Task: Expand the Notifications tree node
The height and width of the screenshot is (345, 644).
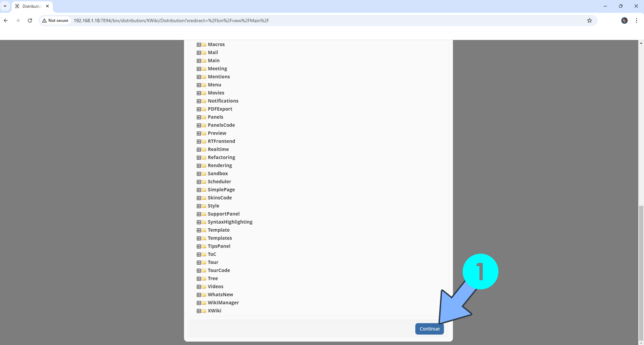Action: 199,101
